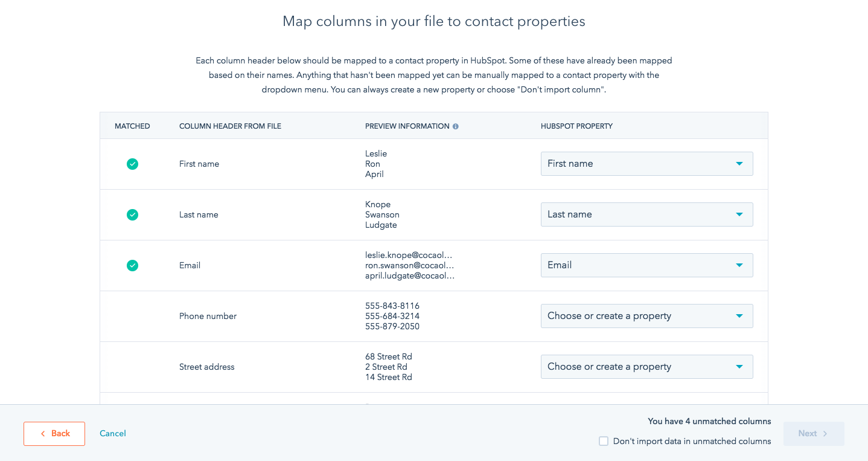Open the Preview Information info tooltip icon
The height and width of the screenshot is (461, 868).
pos(455,126)
